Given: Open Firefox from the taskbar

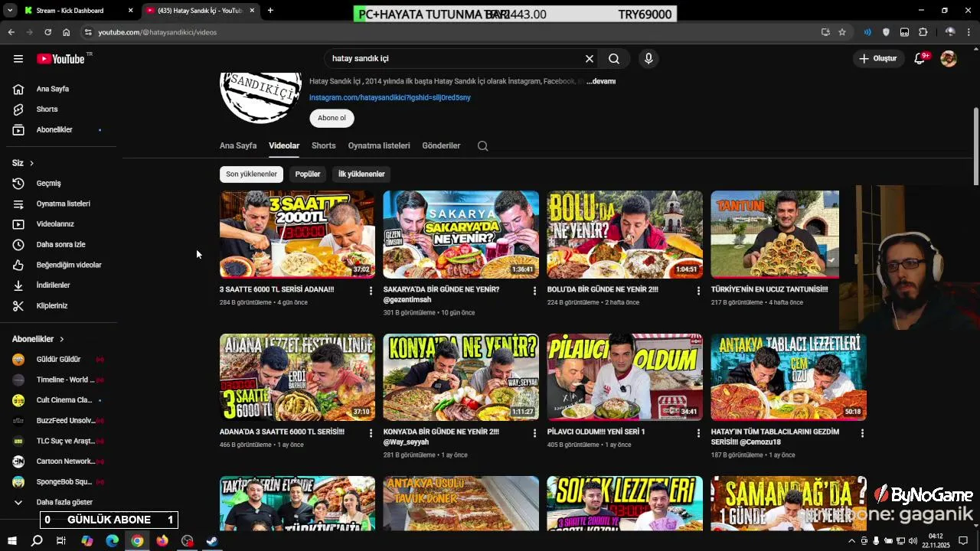Looking at the screenshot, I should 162,541.
